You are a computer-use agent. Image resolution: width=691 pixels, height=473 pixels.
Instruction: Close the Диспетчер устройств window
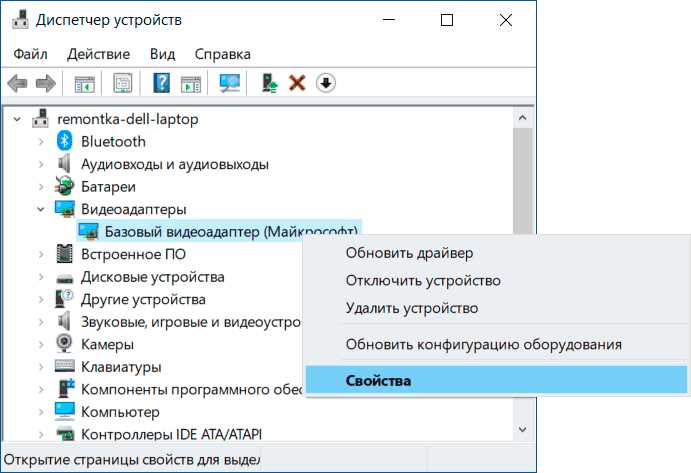pos(505,20)
